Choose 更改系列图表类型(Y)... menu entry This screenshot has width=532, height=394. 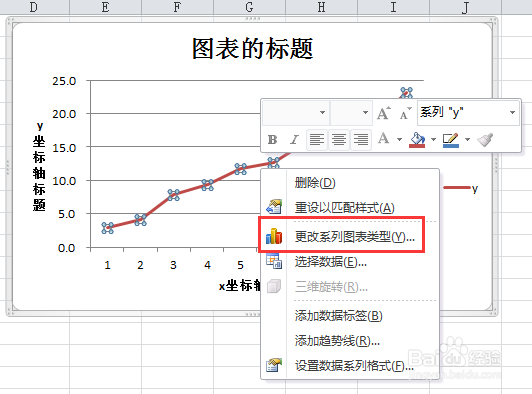[350, 237]
